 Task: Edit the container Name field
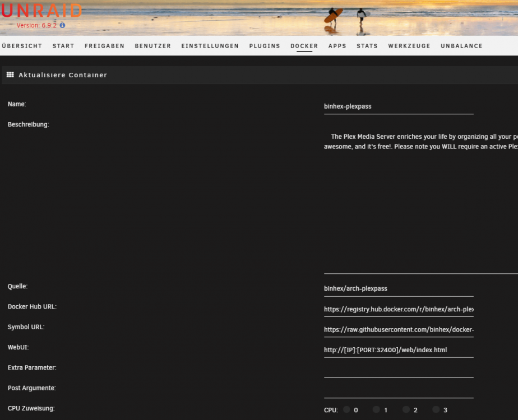pyautogui.click(x=399, y=106)
